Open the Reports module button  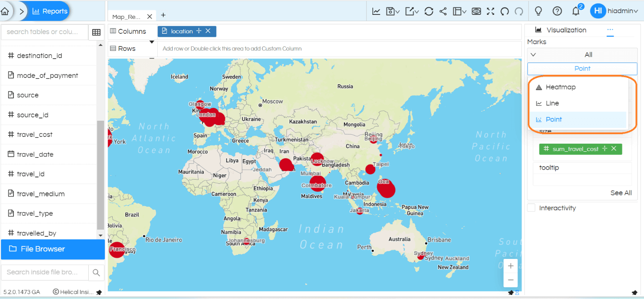tap(50, 11)
